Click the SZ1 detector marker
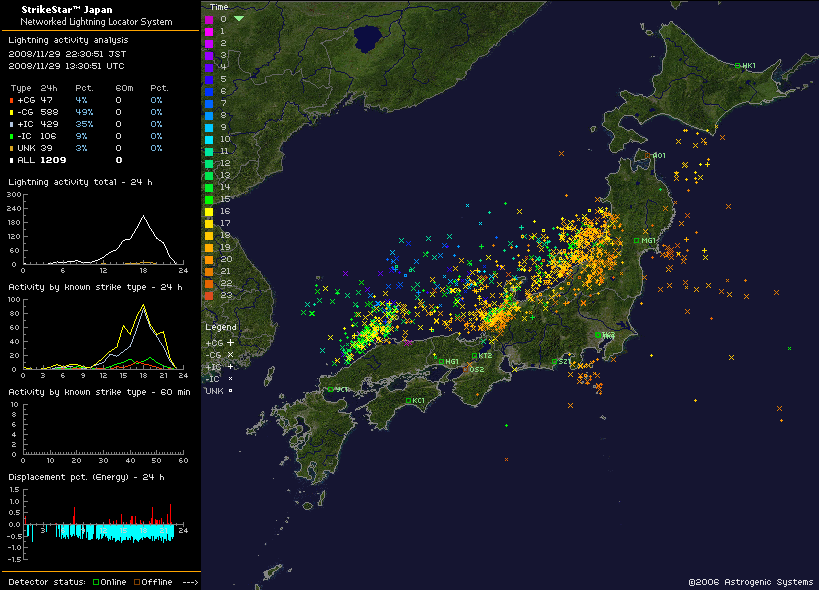This screenshot has height=590, width=819. pyautogui.click(x=554, y=362)
